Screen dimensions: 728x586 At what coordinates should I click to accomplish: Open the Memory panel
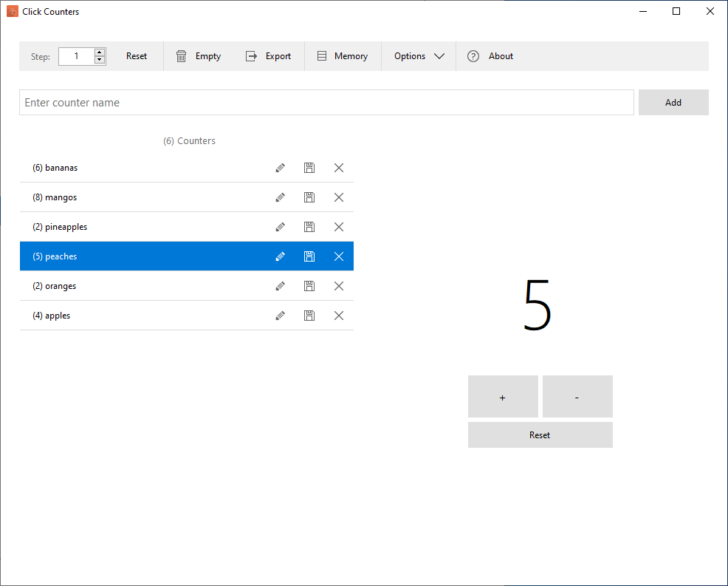[x=343, y=56]
